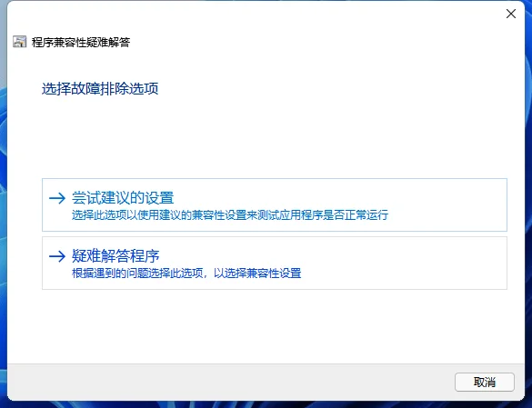The width and height of the screenshot is (532, 408).
Task: Click the blue wallpaper at right edge
Action: [x=528, y=204]
